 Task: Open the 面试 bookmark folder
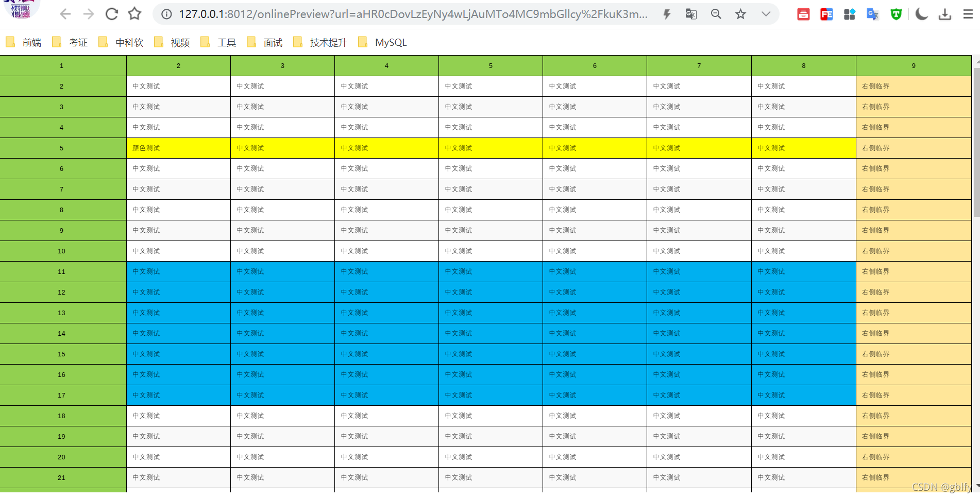(265, 42)
